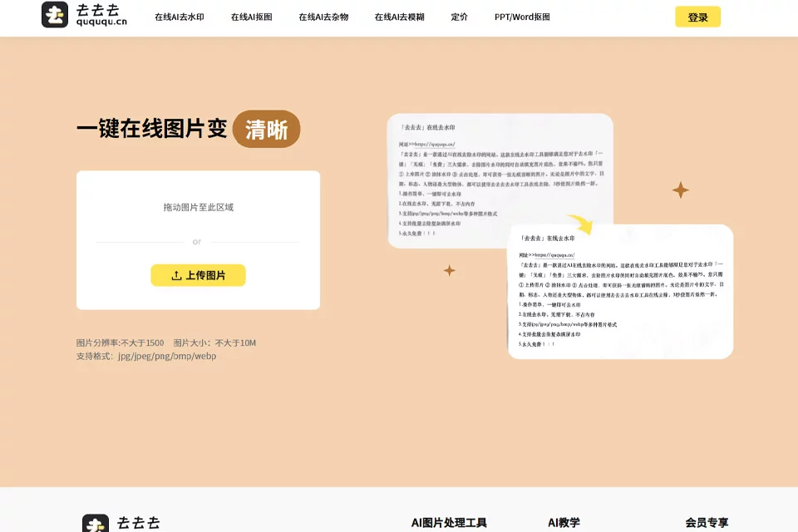Viewport: 798px width, 532px height.
Task: Click the upload arrow icon in 上传图片
Action: pyautogui.click(x=176, y=275)
